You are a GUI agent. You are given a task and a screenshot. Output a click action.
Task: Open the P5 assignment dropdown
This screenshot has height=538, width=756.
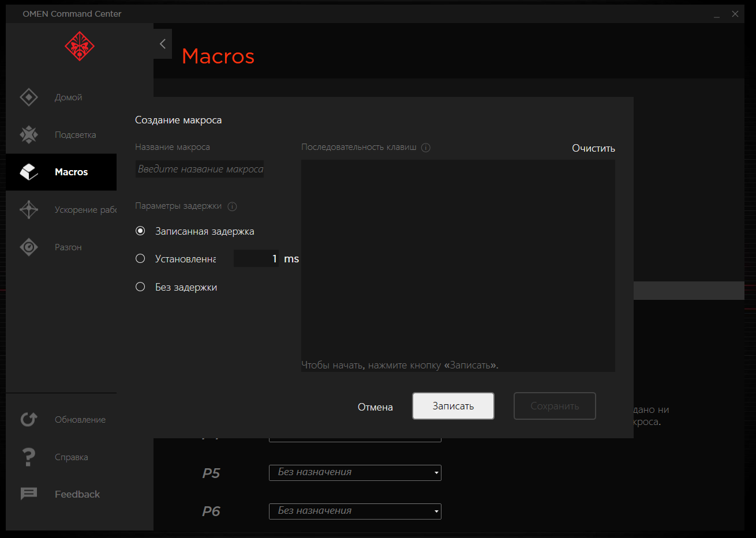pos(355,472)
